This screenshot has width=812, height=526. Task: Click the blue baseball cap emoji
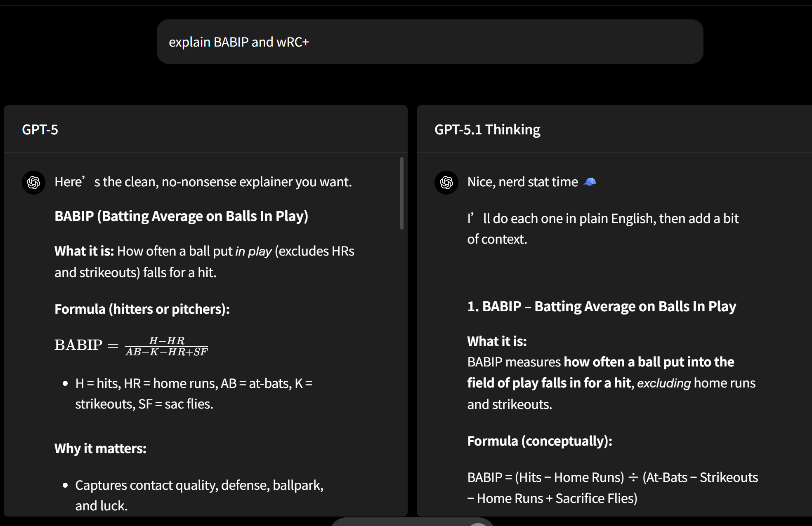590,182
